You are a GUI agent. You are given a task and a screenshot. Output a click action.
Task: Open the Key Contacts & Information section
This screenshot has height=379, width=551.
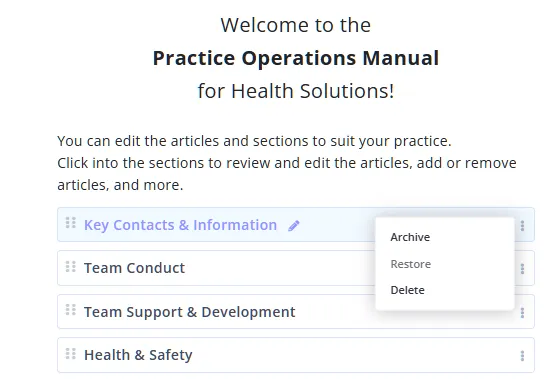[x=180, y=225]
